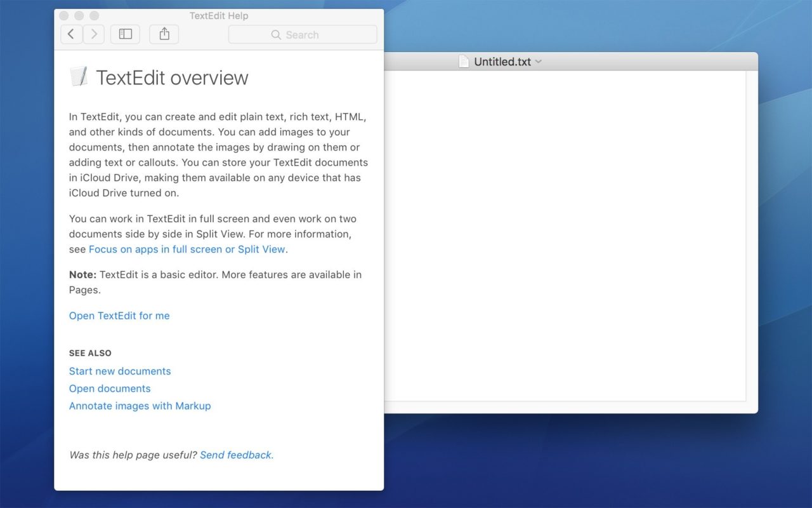812x508 pixels.
Task: Click 'Open TextEdit for me' link
Action: (x=119, y=316)
